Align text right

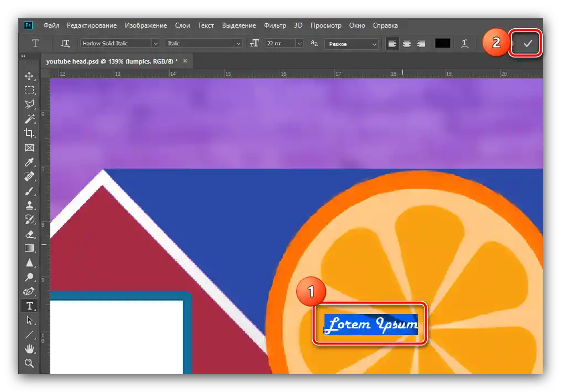pos(422,43)
